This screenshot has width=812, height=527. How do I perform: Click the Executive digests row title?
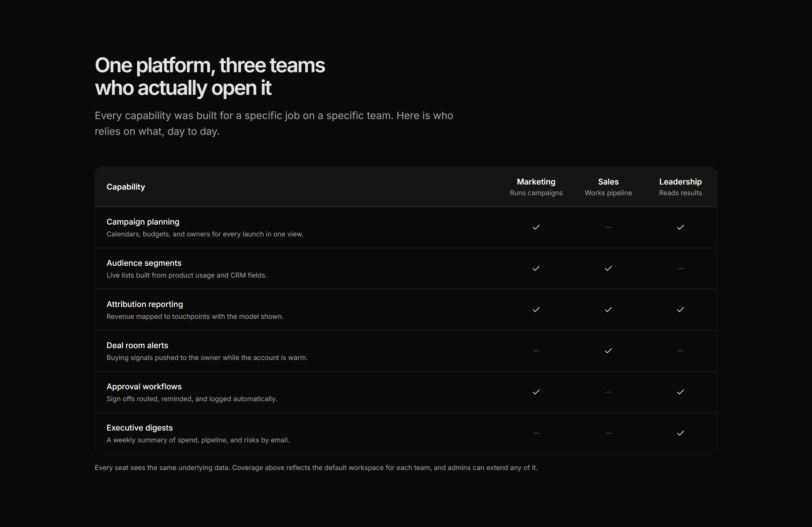[140, 428]
